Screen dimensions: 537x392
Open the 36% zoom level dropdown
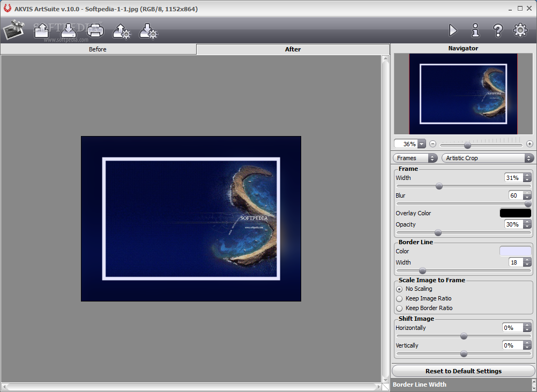(x=421, y=144)
